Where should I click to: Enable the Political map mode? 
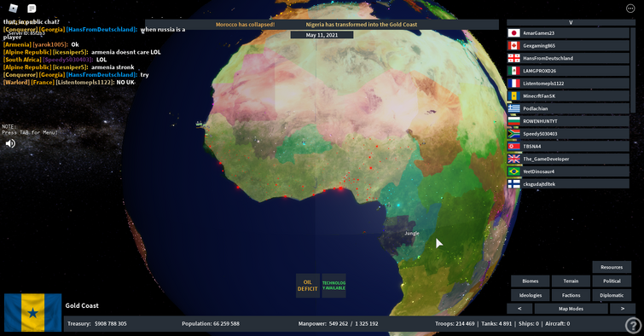pos(612,281)
